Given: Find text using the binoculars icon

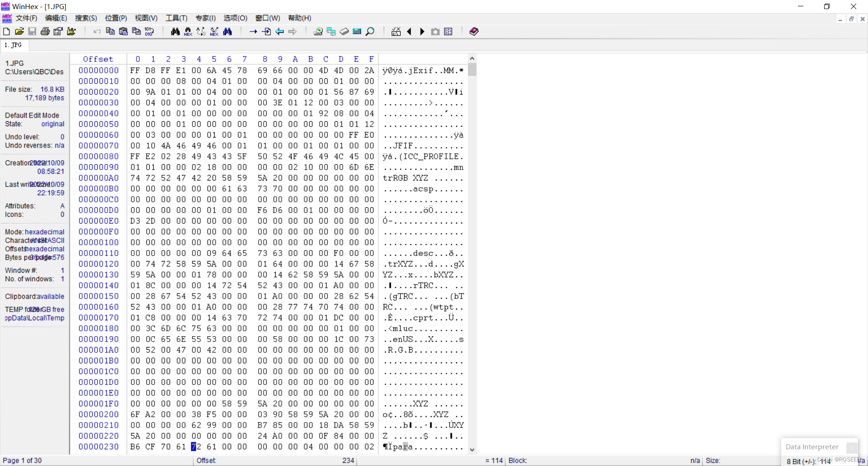Looking at the screenshot, I should point(175,31).
